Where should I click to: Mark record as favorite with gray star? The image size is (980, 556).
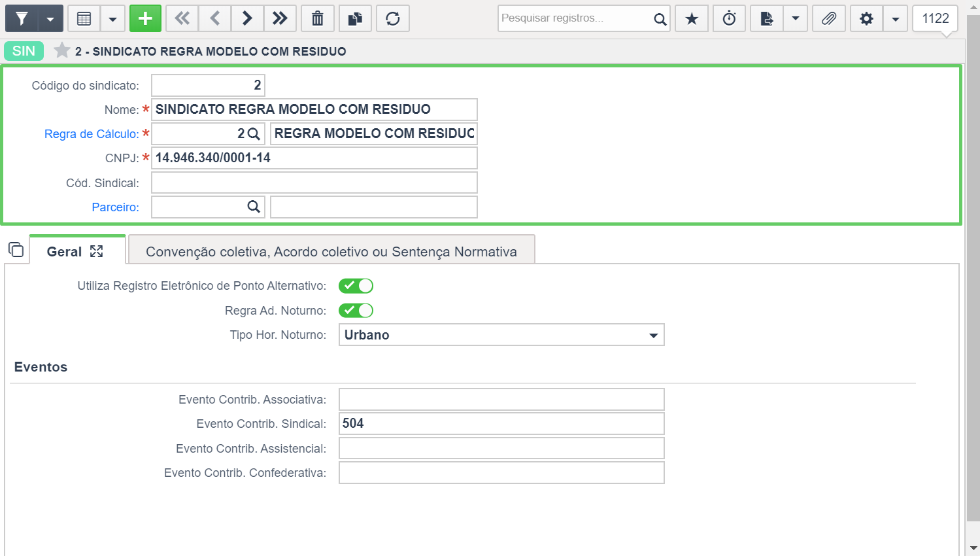(62, 50)
